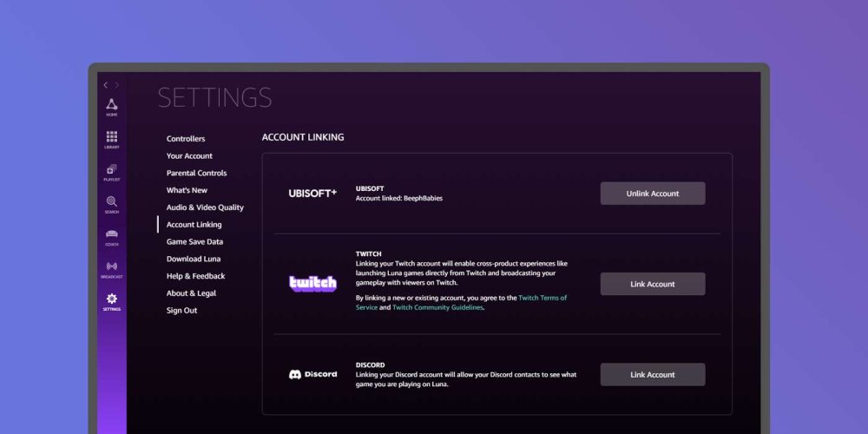Open Parental Controls settings
Image resolution: width=868 pixels, height=434 pixels.
tap(196, 173)
